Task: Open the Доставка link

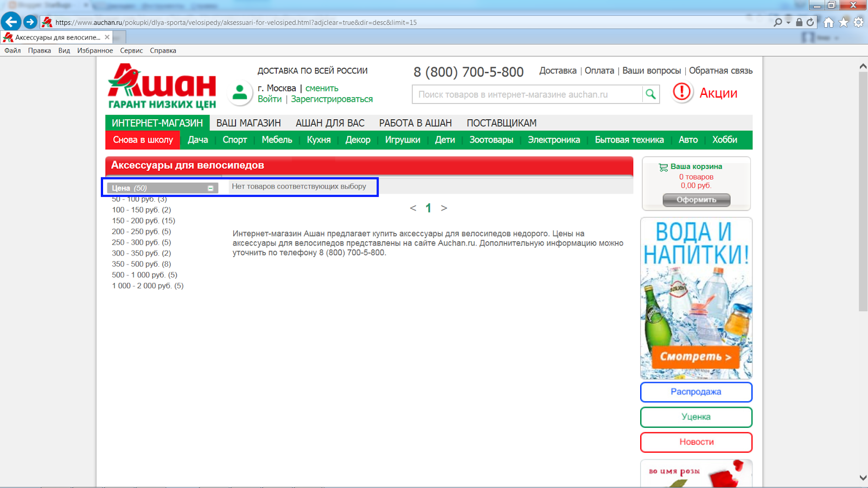Action: coord(558,70)
